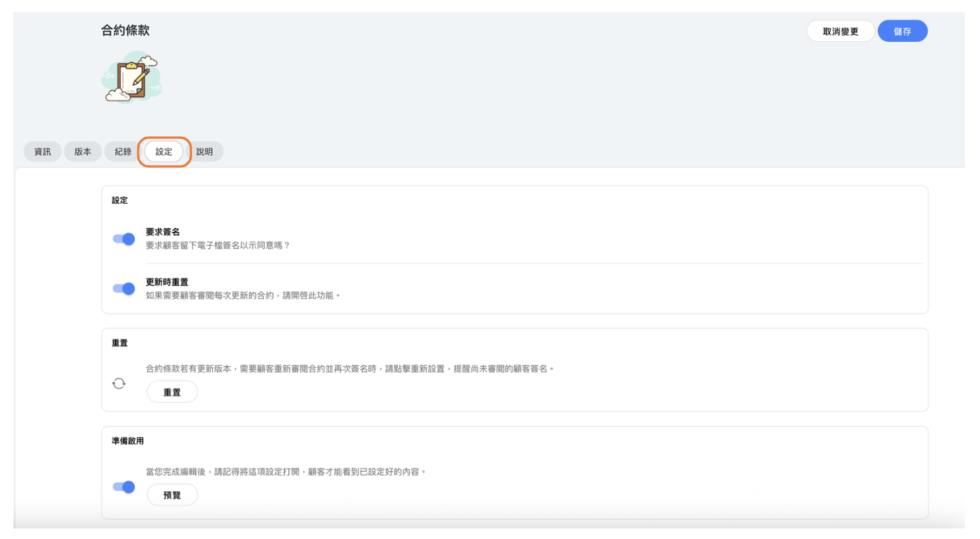
Task: Save changes with the 儲存 button
Action: (902, 31)
